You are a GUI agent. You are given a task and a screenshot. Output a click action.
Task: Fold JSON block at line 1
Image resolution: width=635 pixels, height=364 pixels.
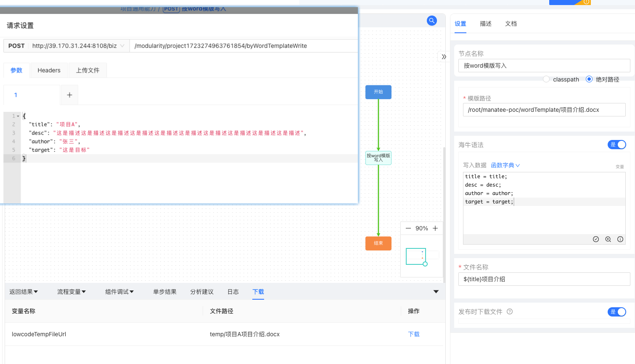point(18,116)
